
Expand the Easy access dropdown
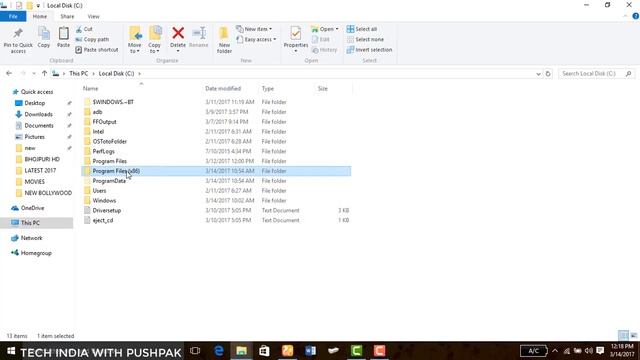257,40
